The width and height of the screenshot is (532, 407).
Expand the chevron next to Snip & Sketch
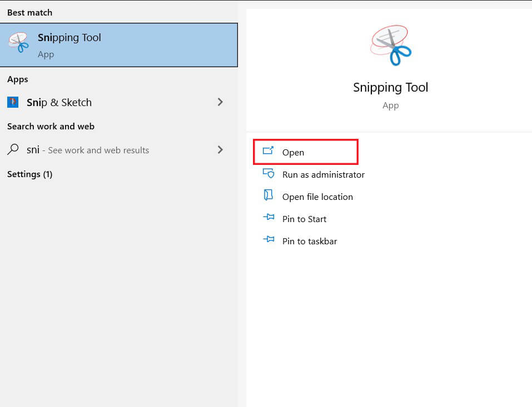click(x=220, y=102)
